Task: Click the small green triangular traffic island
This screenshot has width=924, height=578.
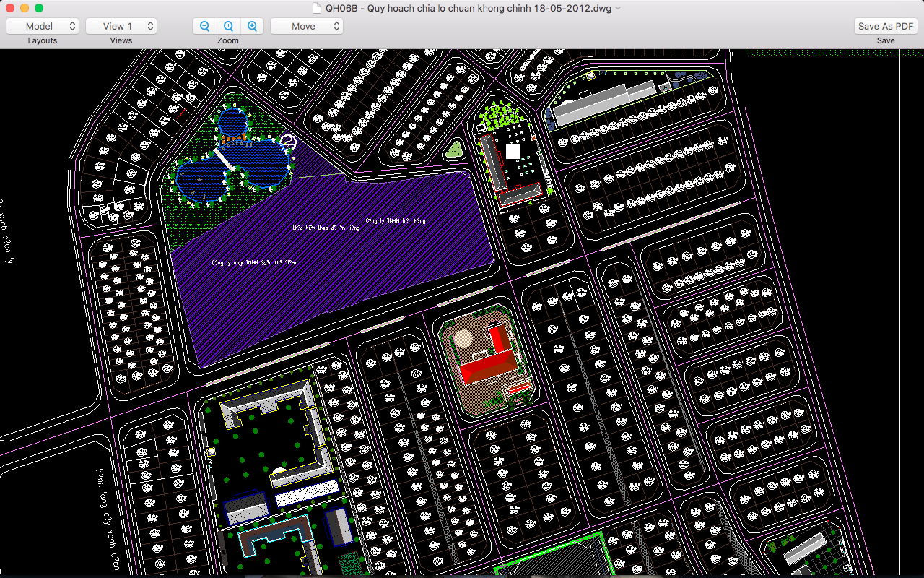Action: click(454, 150)
